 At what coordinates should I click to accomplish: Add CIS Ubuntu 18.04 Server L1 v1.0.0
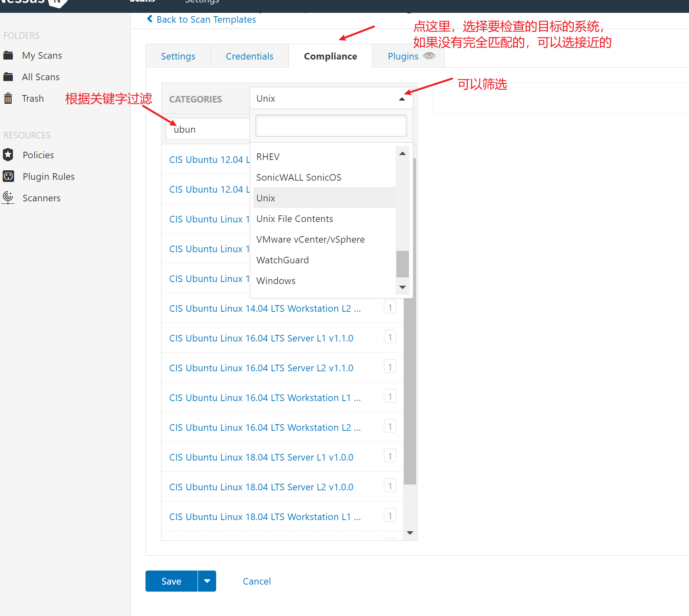[x=261, y=457]
